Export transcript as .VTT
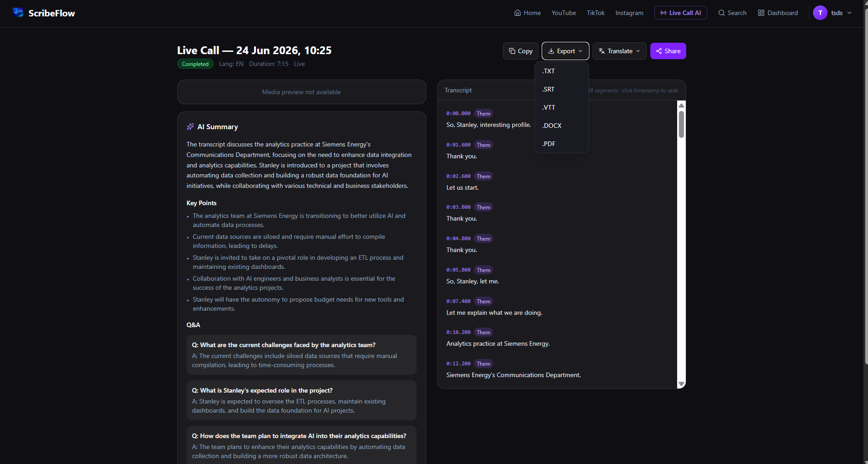Image resolution: width=868 pixels, height=464 pixels. [x=562, y=107]
